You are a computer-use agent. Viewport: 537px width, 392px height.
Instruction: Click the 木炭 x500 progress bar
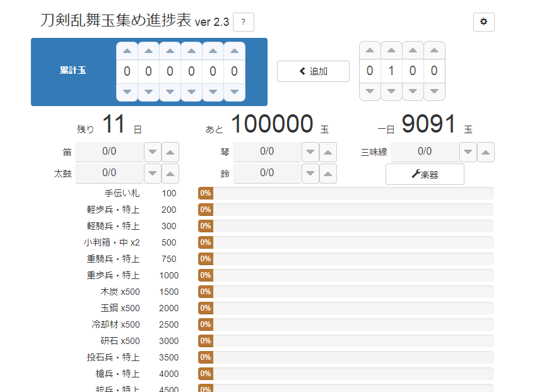[x=346, y=292]
